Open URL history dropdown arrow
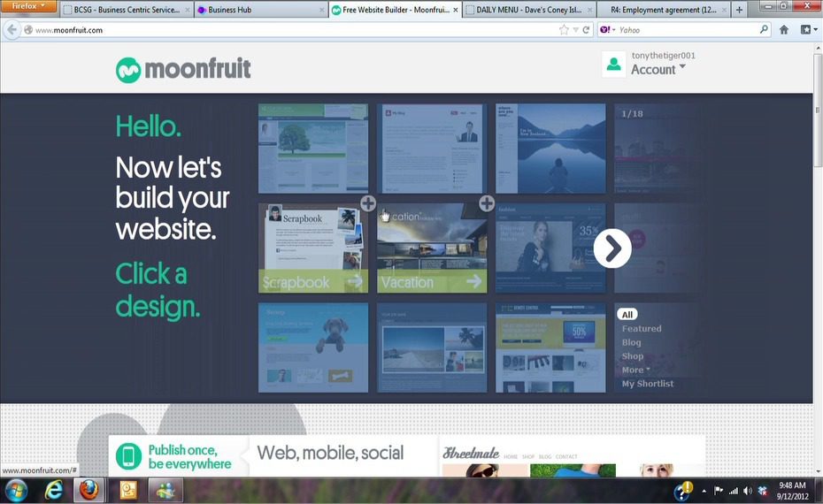 coord(576,30)
